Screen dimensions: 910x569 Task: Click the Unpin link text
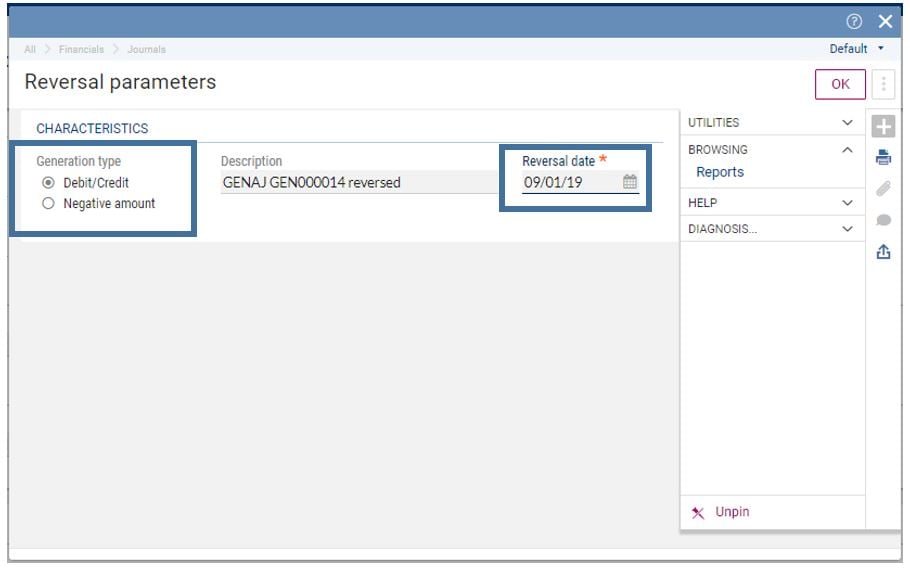click(x=732, y=512)
